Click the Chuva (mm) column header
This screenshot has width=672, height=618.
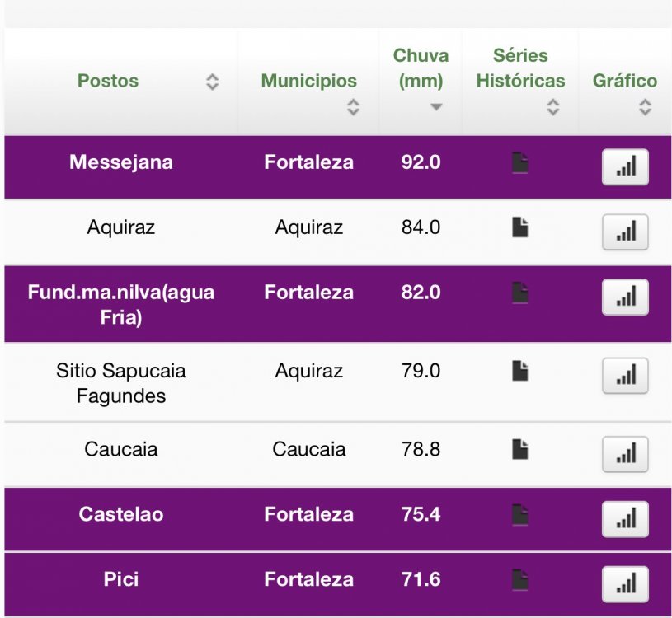[421, 68]
